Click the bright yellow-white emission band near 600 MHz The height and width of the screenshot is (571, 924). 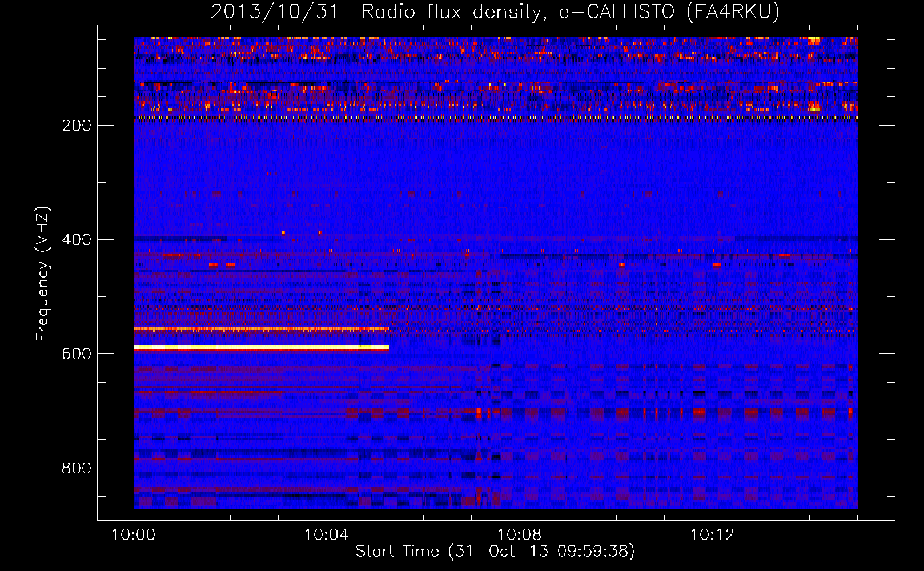click(262, 348)
